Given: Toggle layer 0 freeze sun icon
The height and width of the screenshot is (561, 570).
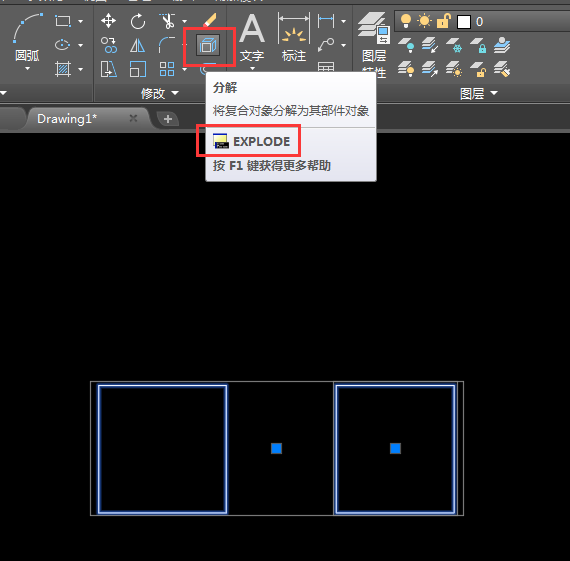Looking at the screenshot, I should pos(424,21).
